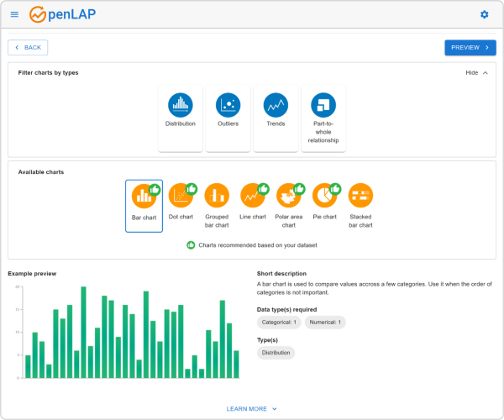Click the Categorical: 1 data type chip
504x420 pixels.
coord(279,322)
